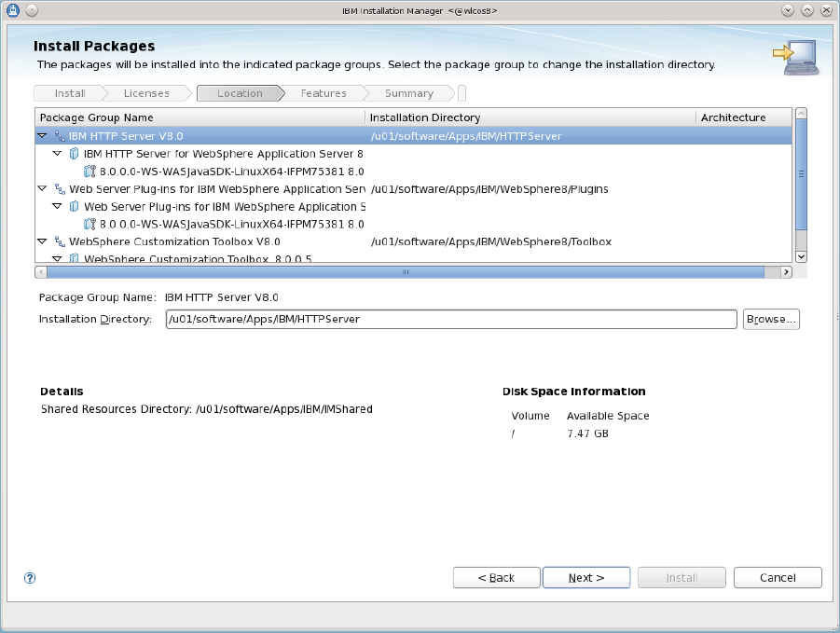The width and height of the screenshot is (840, 633).
Task: Click the Package Group Name column header
Action: (x=200, y=117)
